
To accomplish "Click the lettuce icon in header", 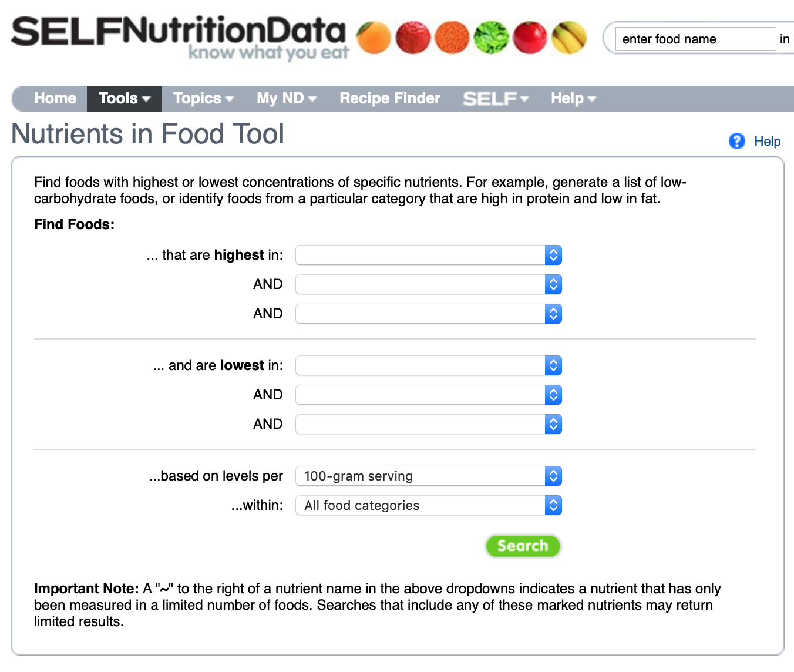I will (491, 37).
